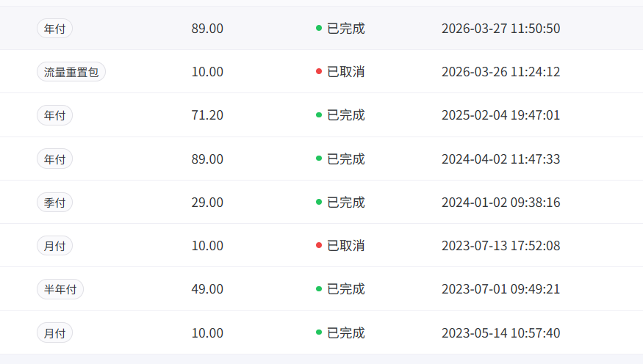Click red status dot of 流量重置包 order
The image size is (643, 364).
tap(319, 72)
